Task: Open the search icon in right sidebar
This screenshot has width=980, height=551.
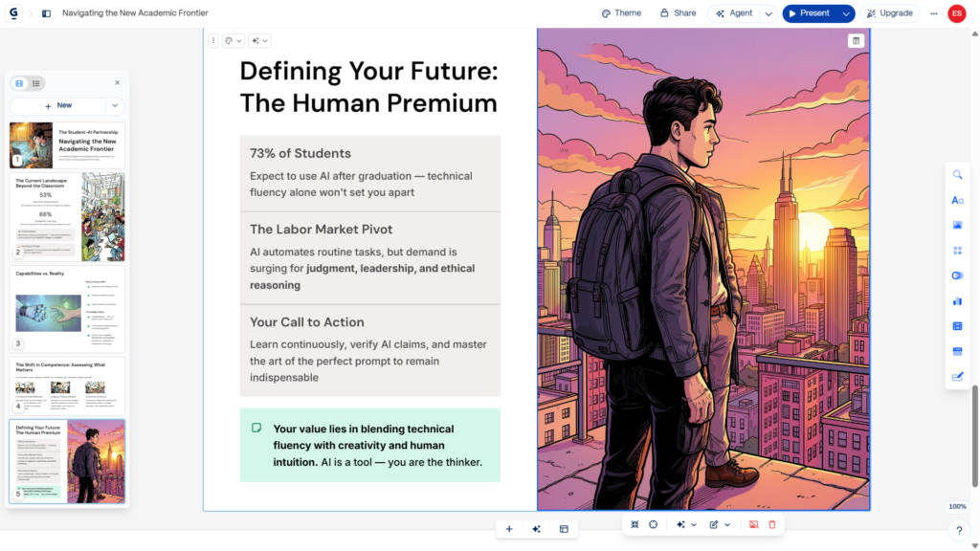Action: 957,175
